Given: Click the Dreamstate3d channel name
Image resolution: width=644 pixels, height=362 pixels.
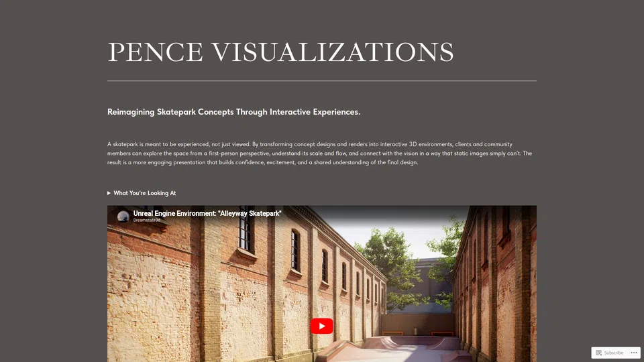Looking at the screenshot, I should pos(147,221).
